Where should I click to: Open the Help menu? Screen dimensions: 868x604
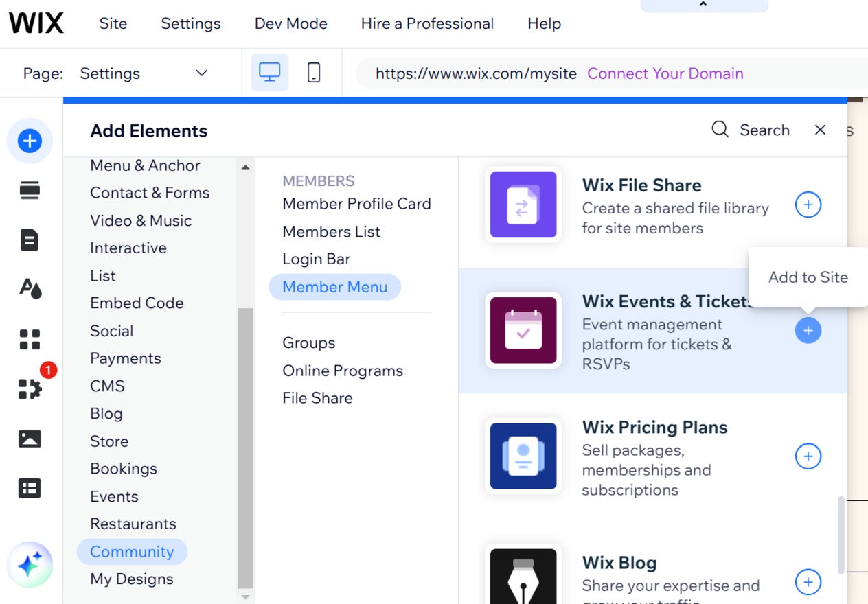(x=545, y=23)
